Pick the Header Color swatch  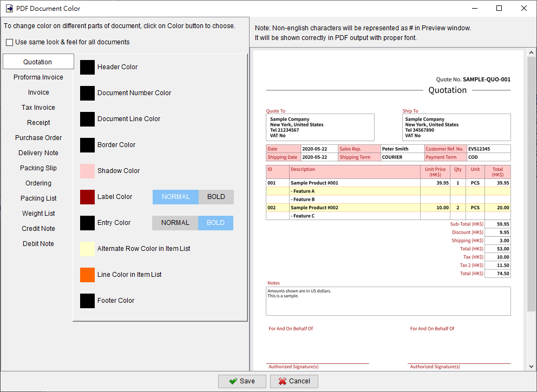[87, 67]
